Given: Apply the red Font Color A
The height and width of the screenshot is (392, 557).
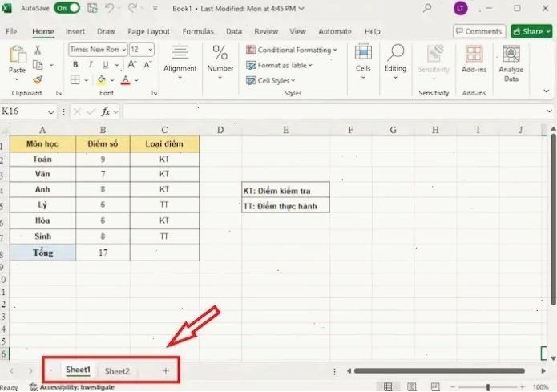Looking at the screenshot, I should (x=125, y=80).
